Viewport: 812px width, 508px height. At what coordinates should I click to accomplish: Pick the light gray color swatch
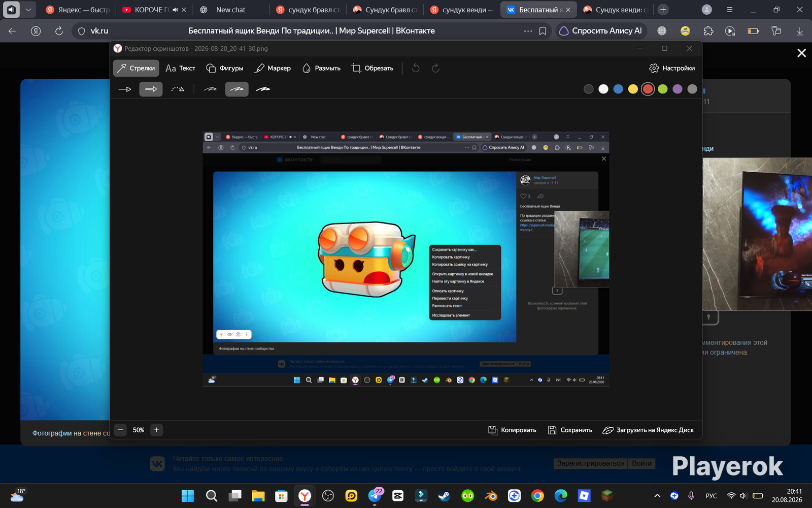[692, 89]
